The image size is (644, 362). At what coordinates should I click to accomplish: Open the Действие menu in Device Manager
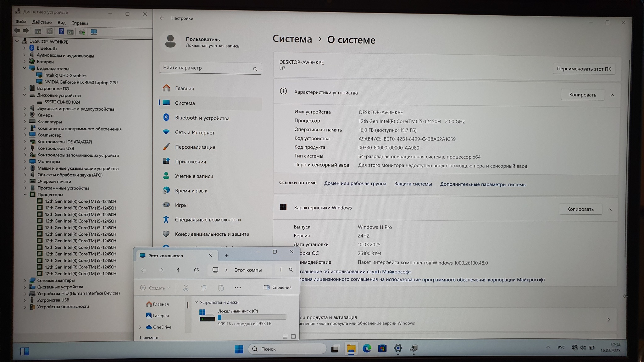tap(42, 22)
